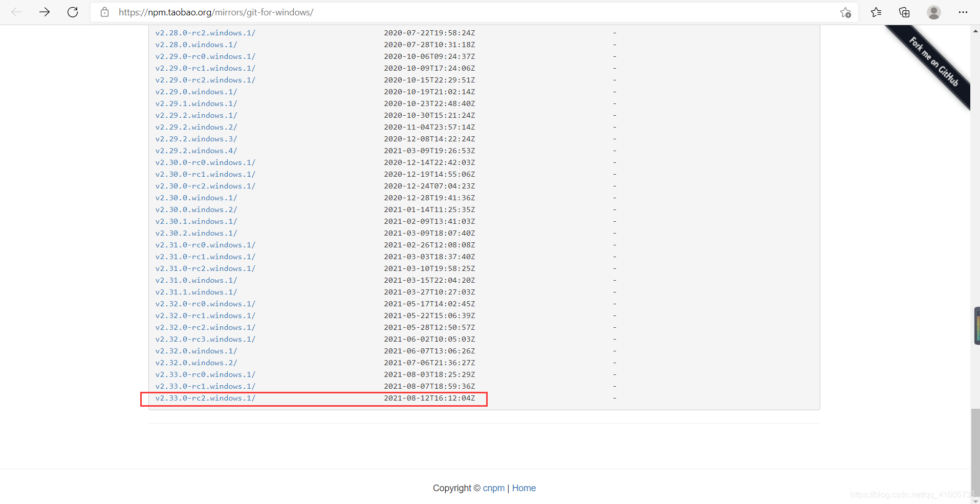The height and width of the screenshot is (504, 980).
Task: Navigate back to the previous page
Action: pos(16,12)
